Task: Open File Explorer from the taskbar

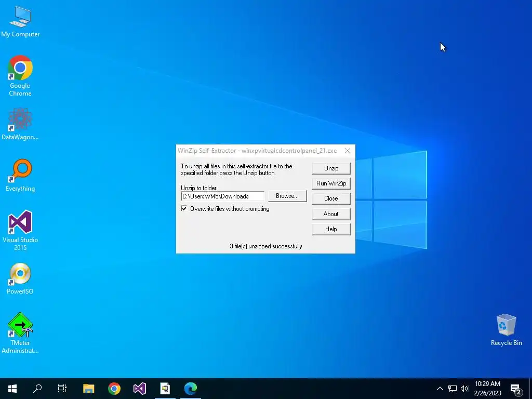Action: (88, 389)
